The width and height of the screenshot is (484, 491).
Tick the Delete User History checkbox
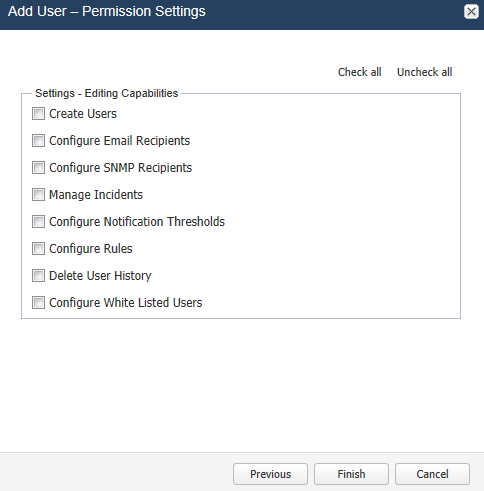[x=38, y=276]
